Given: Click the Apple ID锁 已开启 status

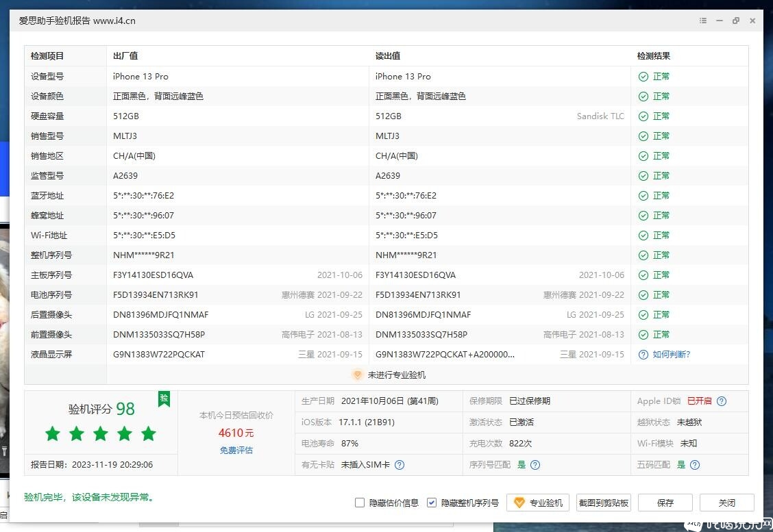Looking at the screenshot, I should (699, 401).
